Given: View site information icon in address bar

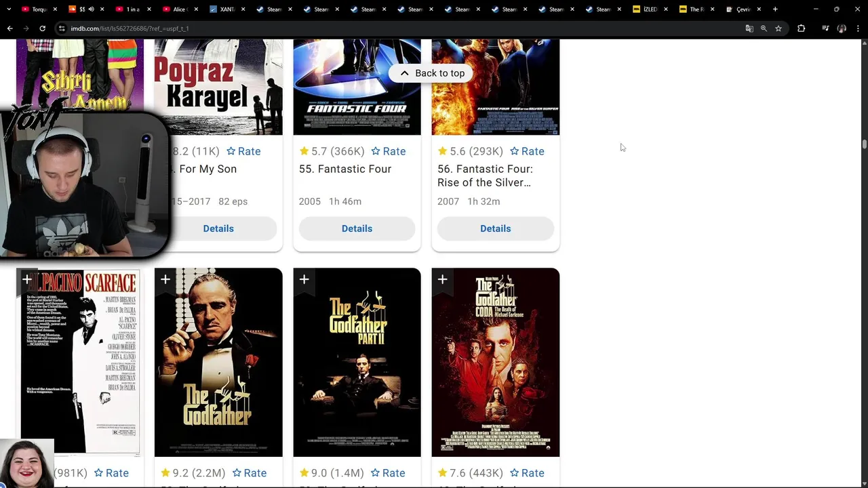Looking at the screenshot, I should coord(62,28).
